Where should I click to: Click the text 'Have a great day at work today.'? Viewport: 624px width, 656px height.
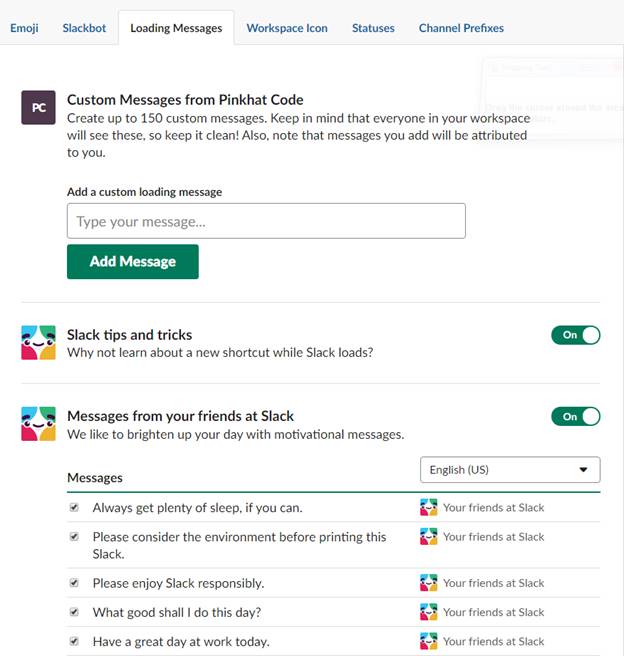pos(181,641)
